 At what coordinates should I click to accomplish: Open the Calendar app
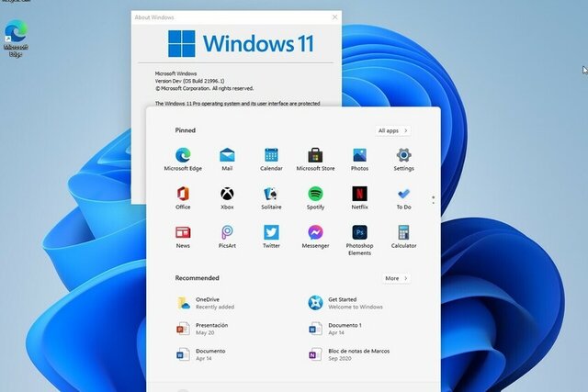click(x=271, y=159)
